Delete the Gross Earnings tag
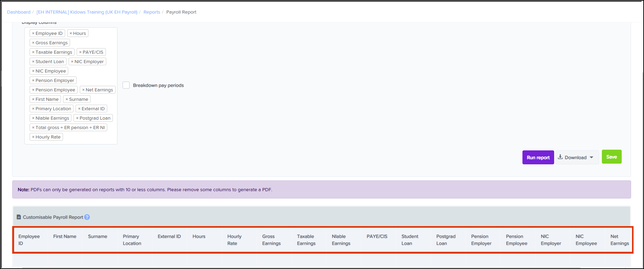644x269 pixels. point(33,43)
